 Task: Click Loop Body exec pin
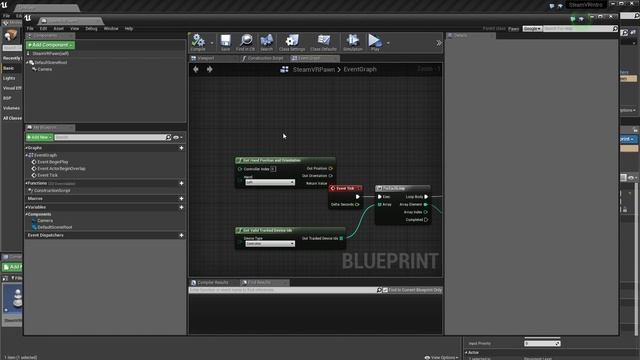pyautogui.click(x=426, y=197)
